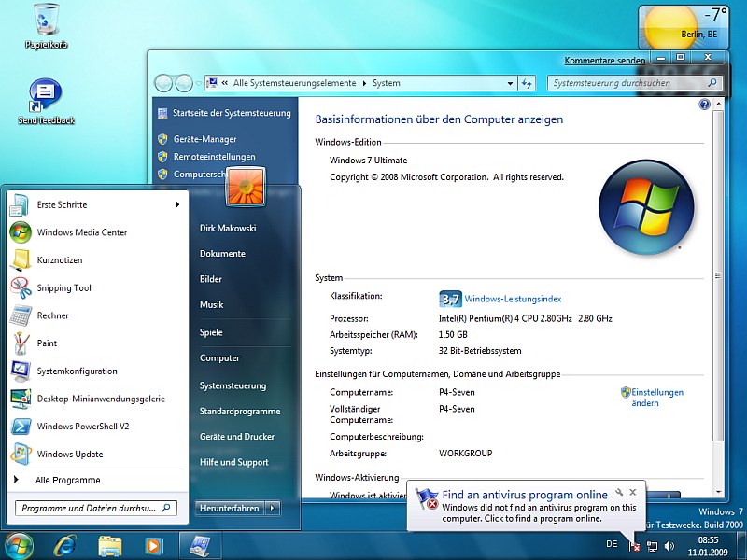
Task: Click Alle Systemsteuerungselemente in breadcrumb
Action: [x=294, y=83]
